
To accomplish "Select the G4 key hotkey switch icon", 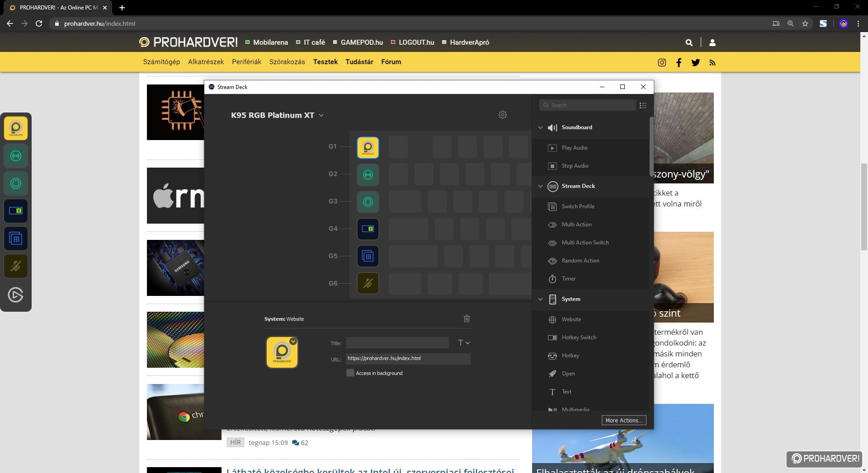I will pos(368,229).
